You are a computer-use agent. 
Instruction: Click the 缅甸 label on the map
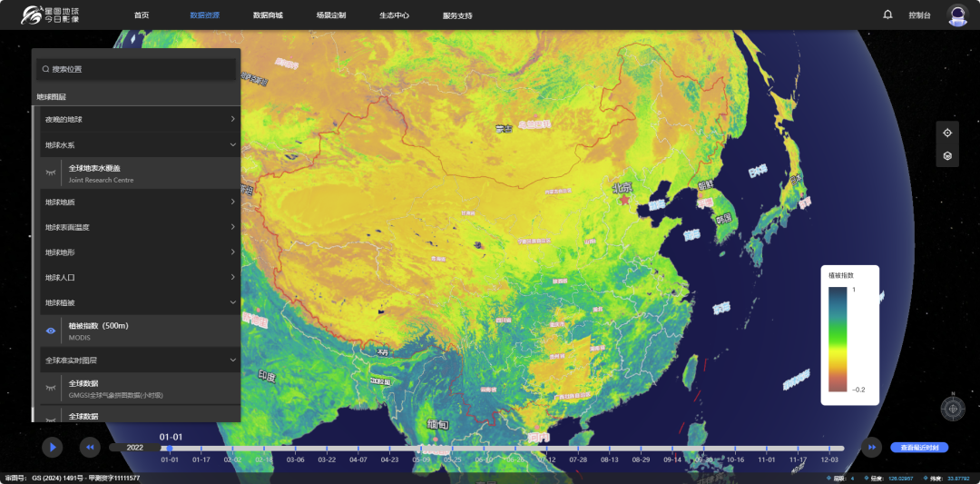point(437,425)
